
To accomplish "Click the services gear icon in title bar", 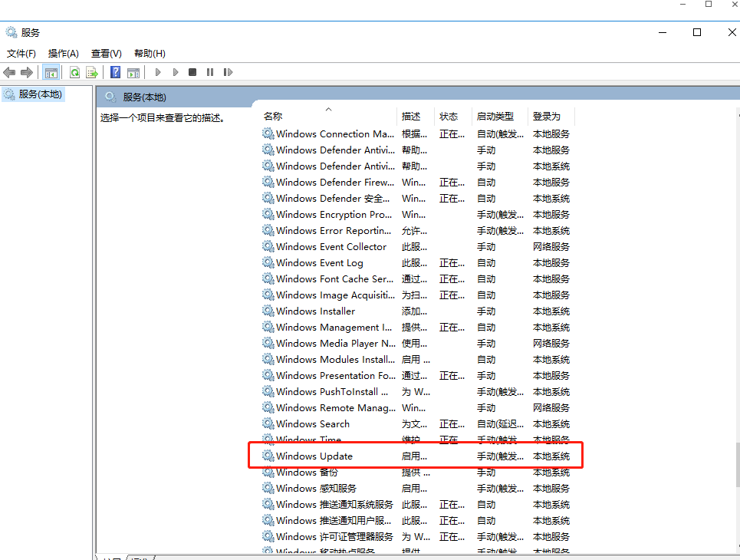I will click(12, 32).
